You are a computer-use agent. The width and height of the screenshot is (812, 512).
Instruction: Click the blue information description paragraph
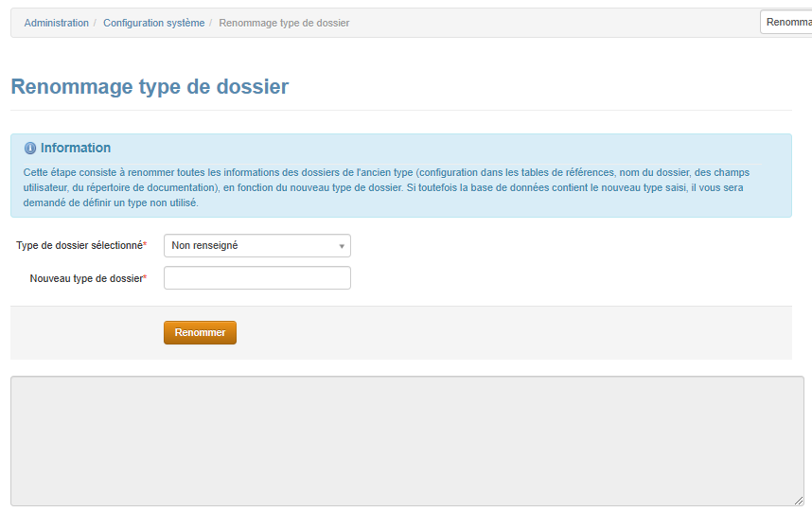(397, 187)
